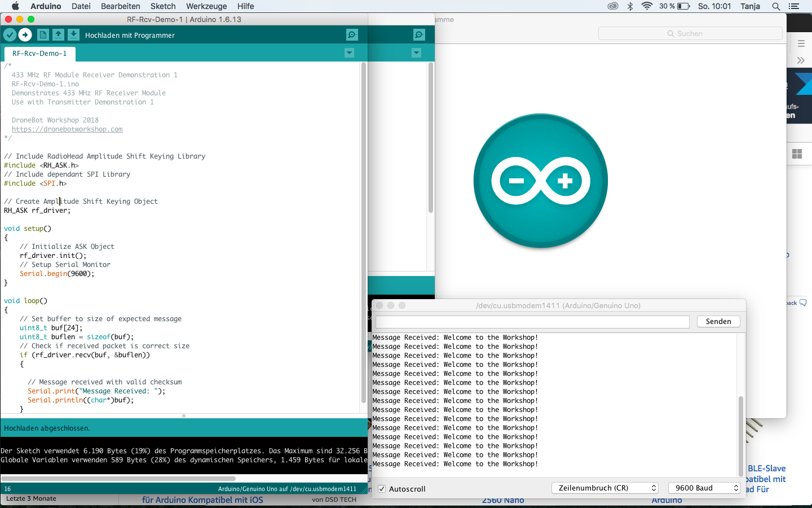Switch to the RF-Rcv-Demo-1 tab
This screenshot has width=812, height=508.
[39, 54]
